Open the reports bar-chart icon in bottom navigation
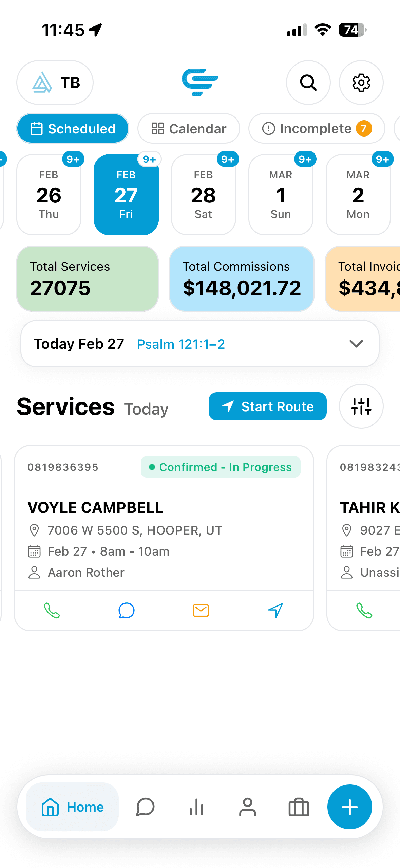Viewport: 400px width, 868px height. tap(197, 807)
